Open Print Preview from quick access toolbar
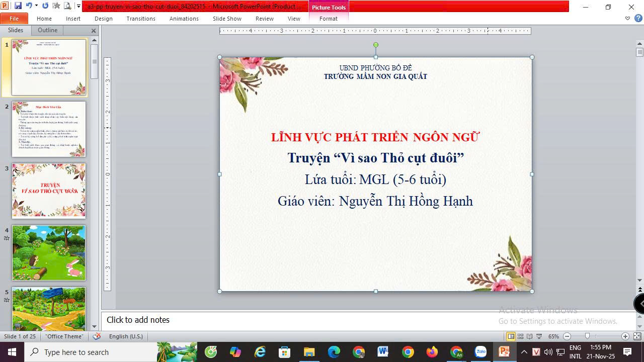 [67, 6]
